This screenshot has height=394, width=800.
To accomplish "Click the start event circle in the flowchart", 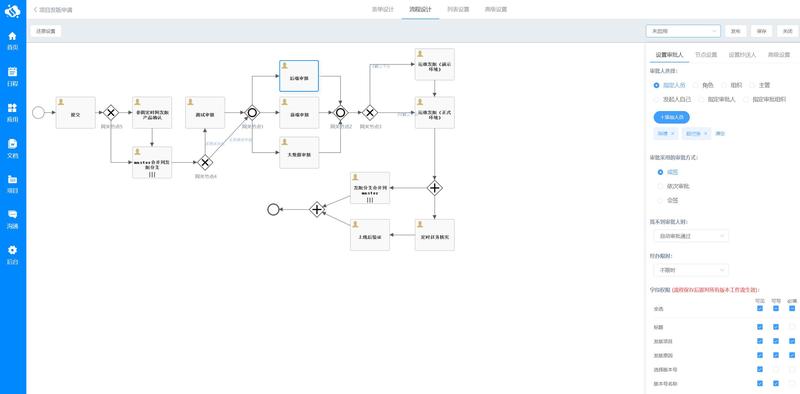I will tap(38, 112).
